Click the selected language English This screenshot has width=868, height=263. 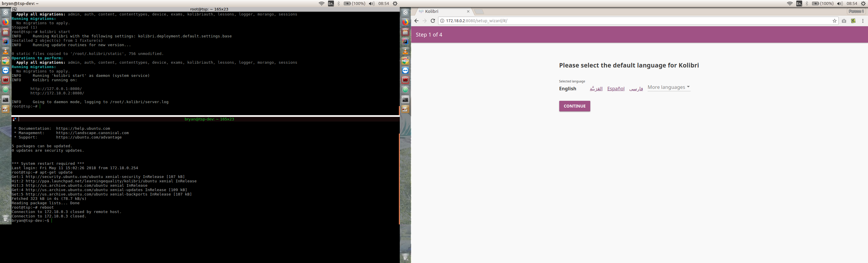(x=567, y=89)
